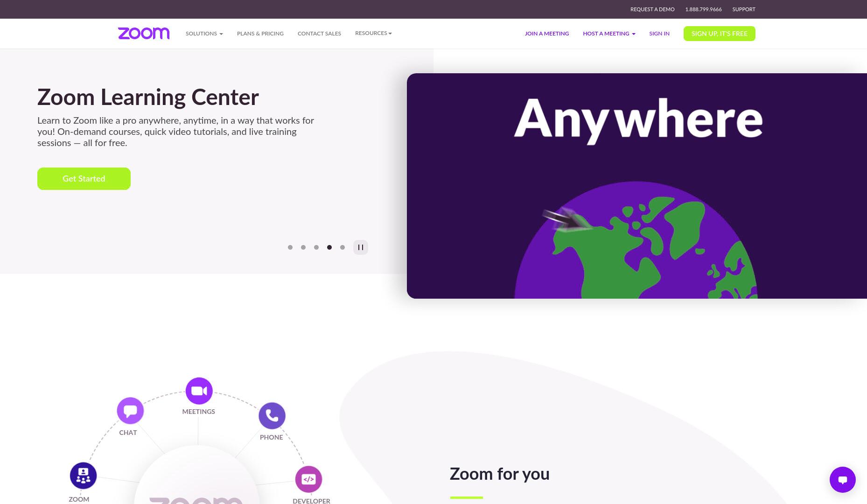Pause the hero carousel slideshow
Image resolution: width=867 pixels, height=504 pixels.
point(361,247)
